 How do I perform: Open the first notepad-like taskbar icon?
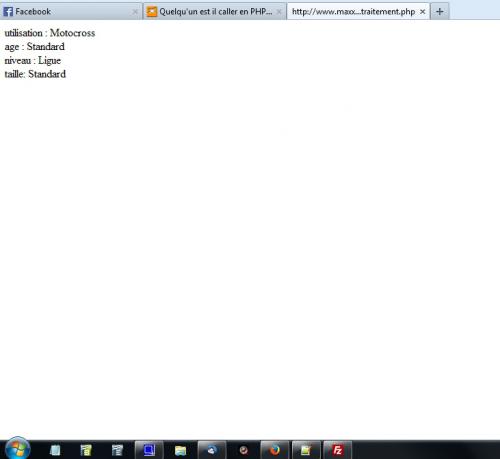[x=55, y=450]
